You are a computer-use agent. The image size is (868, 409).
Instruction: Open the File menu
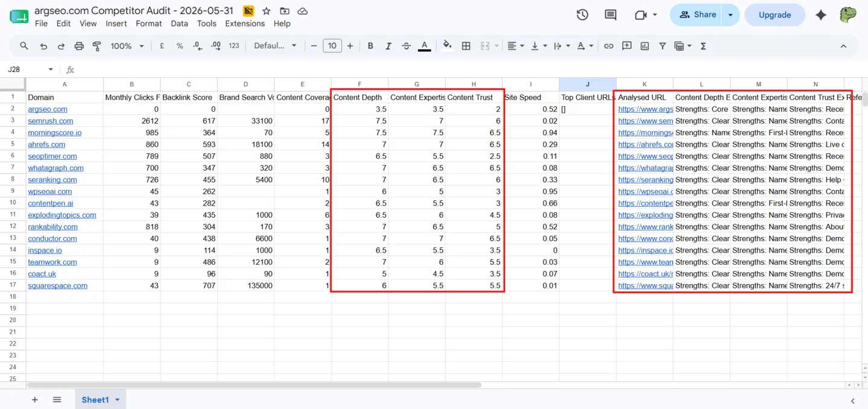click(41, 24)
